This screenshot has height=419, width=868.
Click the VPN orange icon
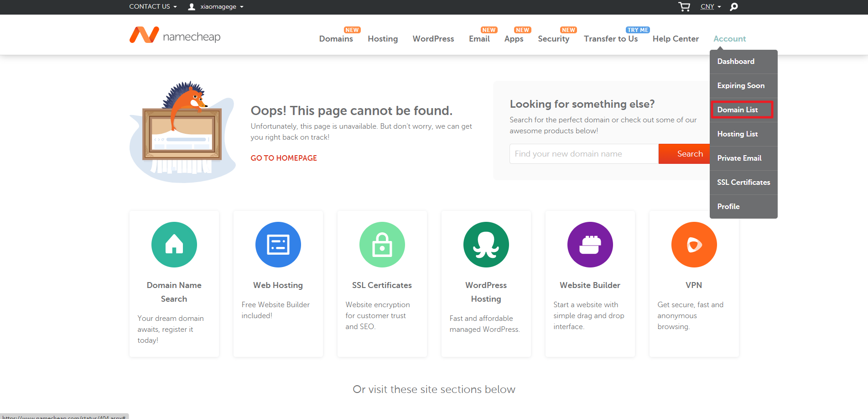click(694, 245)
